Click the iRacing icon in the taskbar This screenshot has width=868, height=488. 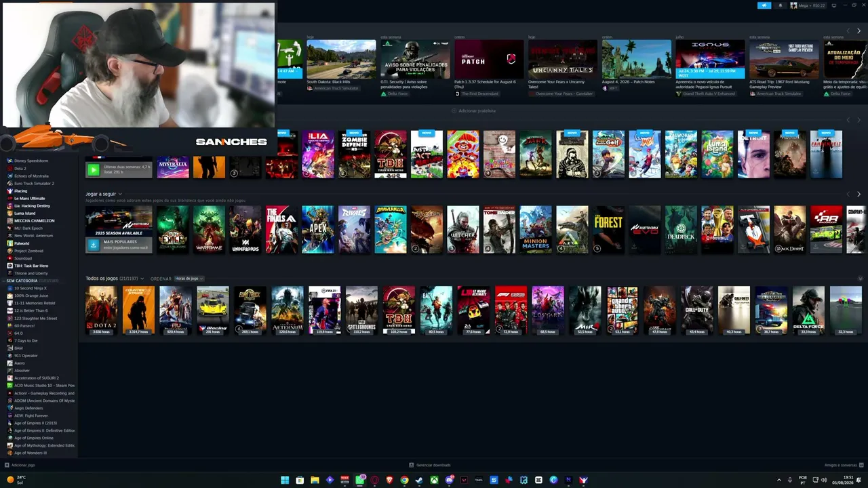coord(583,480)
